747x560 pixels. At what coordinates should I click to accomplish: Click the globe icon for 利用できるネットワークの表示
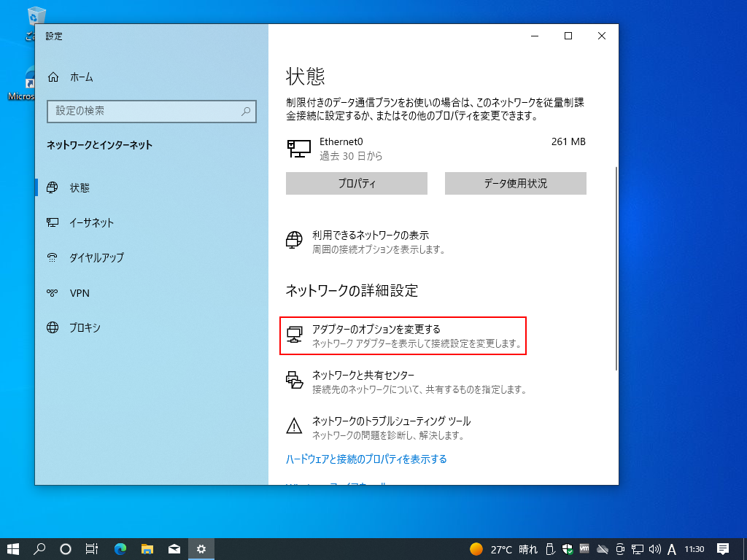294,239
